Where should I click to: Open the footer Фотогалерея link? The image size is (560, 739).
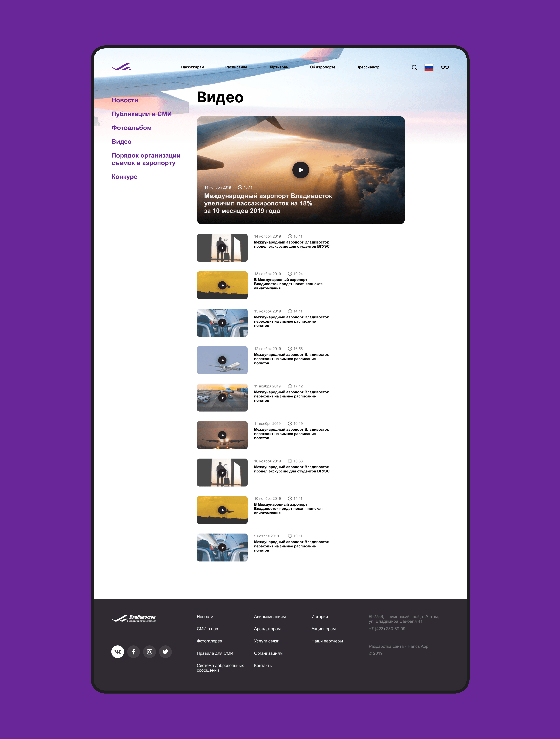pyautogui.click(x=209, y=641)
